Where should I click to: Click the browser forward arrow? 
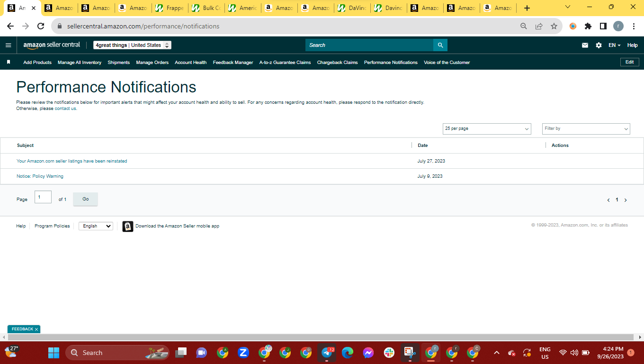26,26
